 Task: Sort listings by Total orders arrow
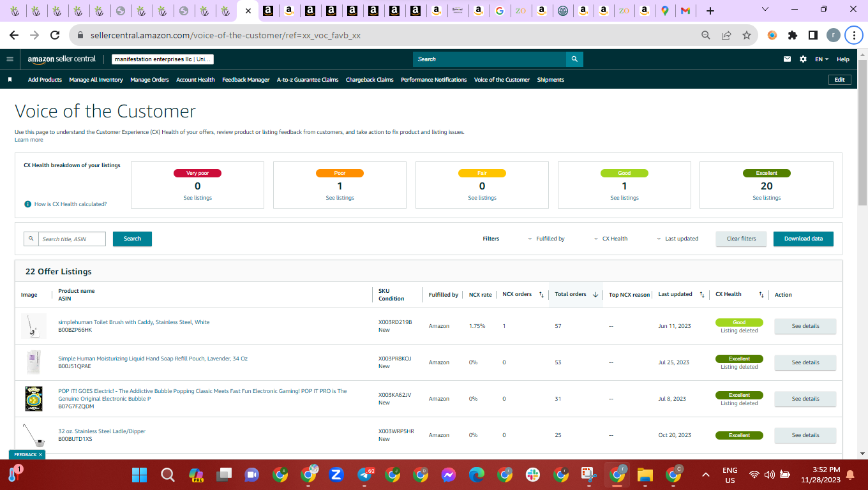point(595,295)
